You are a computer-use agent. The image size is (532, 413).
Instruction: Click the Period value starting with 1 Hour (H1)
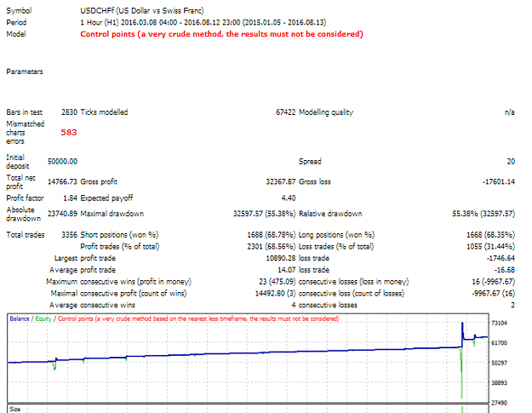pyautogui.click(x=203, y=22)
